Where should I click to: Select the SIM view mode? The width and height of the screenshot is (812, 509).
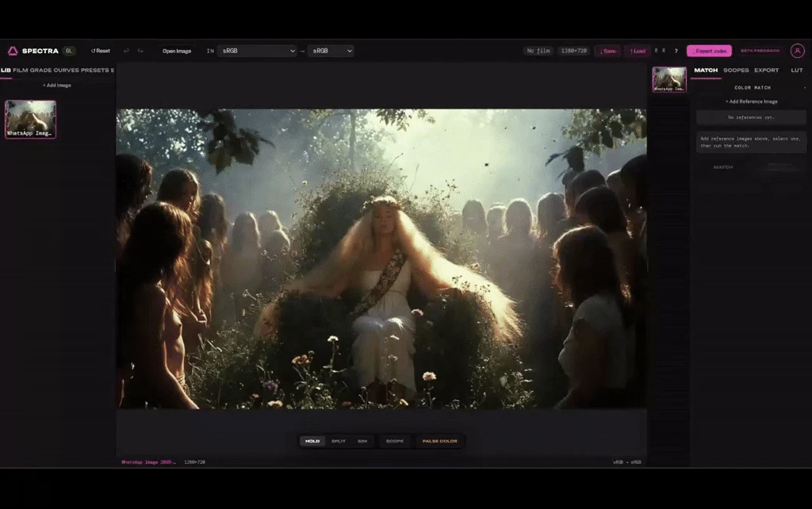pyautogui.click(x=362, y=441)
